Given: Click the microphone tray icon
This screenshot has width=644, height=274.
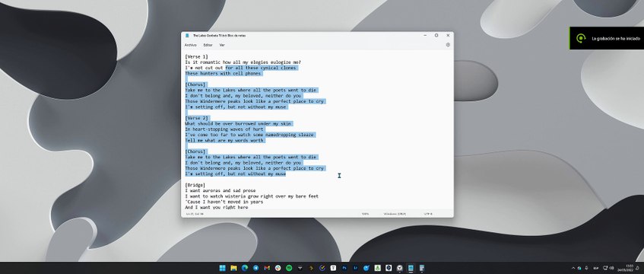Looking at the screenshot, I should (x=586, y=268).
